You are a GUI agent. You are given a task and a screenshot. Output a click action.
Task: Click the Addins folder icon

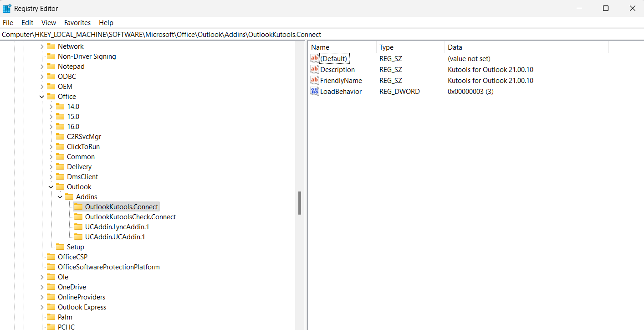[x=69, y=196]
